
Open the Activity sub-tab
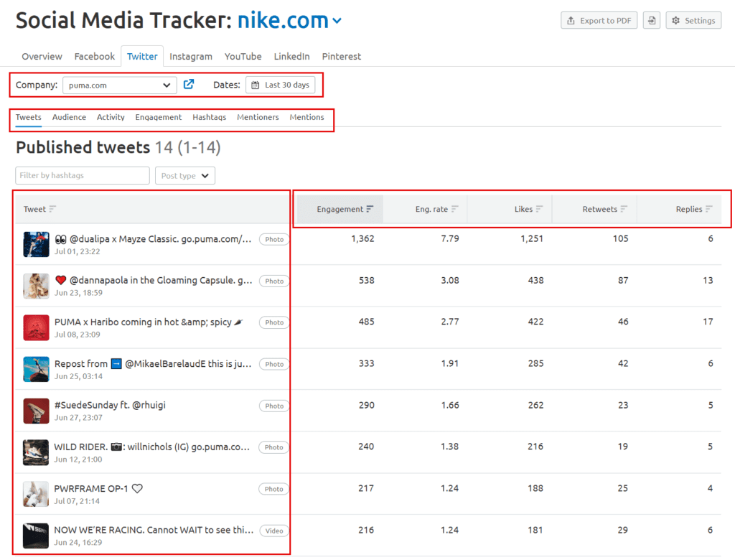tap(111, 117)
